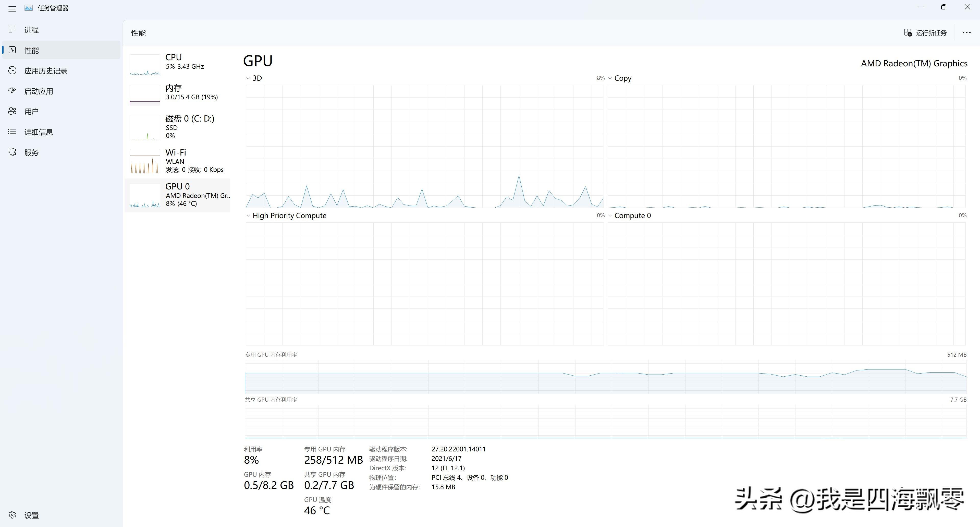Viewport: 980px width, 527px height.
Task: Open the 详细信息 details list icon
Action: [12, 132]
